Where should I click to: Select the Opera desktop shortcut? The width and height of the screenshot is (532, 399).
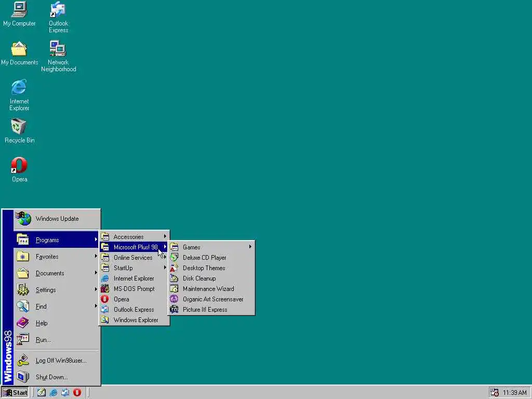[19, 170]
